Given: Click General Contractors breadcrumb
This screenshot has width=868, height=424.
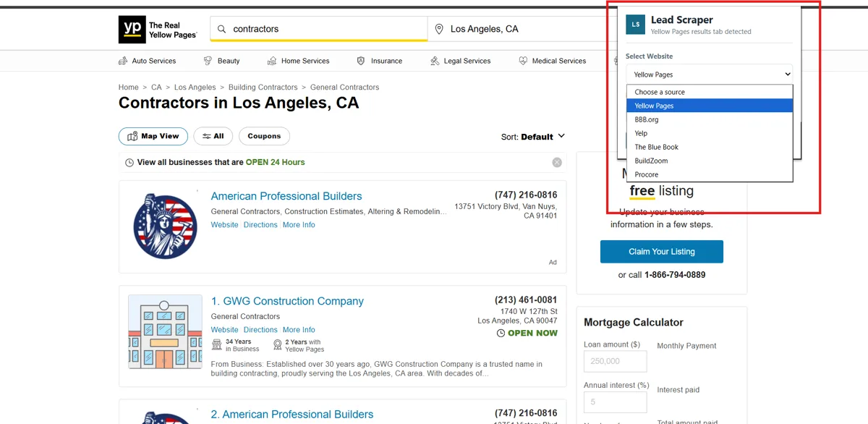Looking at the screenshot, I should [345, 88].
